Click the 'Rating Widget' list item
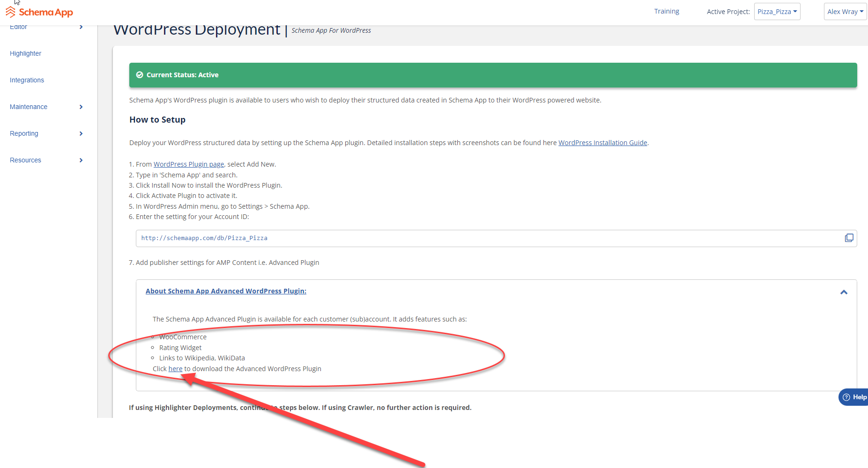Screen dimensions: 868x468 point(180,348)
